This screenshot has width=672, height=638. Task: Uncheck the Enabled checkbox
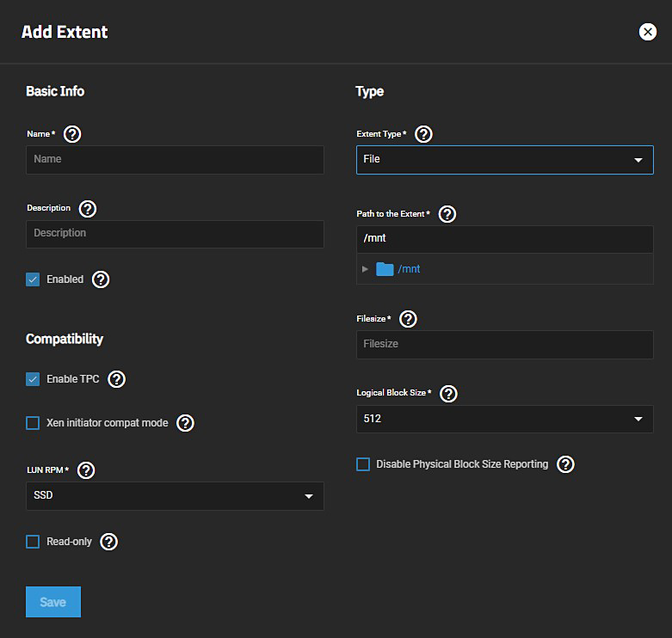pos(33,279)
